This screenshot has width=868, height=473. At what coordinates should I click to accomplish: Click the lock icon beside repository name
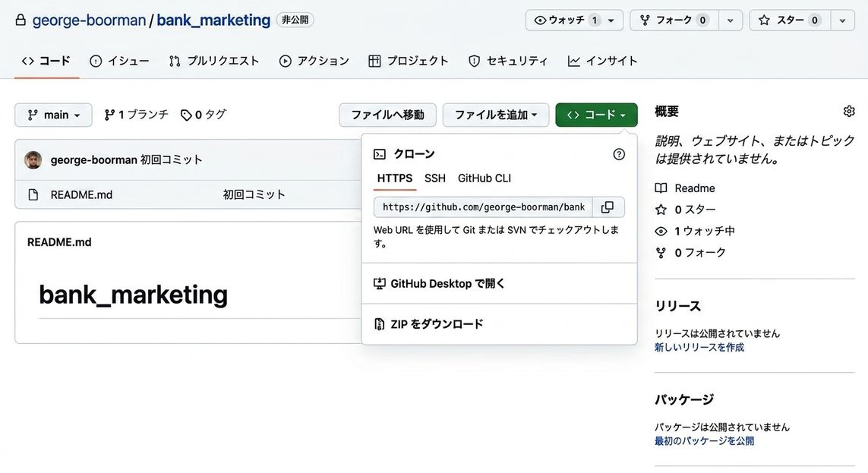coord(21,20)
